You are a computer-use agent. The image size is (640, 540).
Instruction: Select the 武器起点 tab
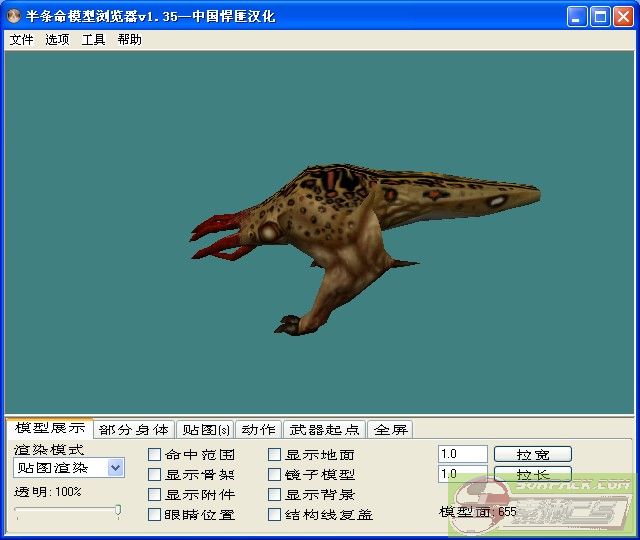(x=324, y=430)
